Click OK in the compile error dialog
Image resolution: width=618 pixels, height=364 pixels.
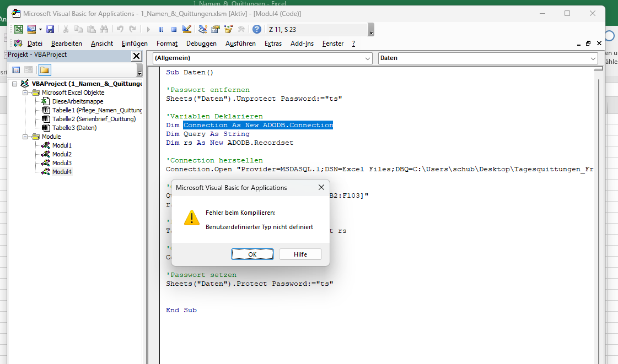coord(252,254)
